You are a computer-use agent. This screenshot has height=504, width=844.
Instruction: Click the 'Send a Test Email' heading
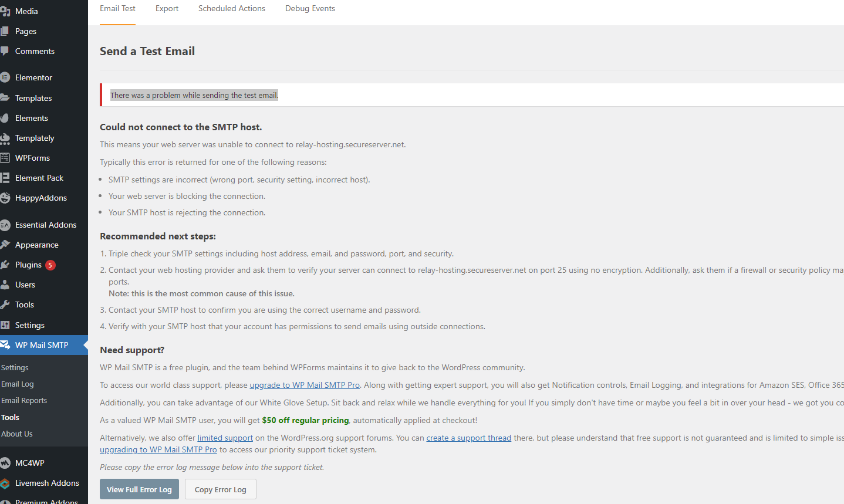(147, 51)
